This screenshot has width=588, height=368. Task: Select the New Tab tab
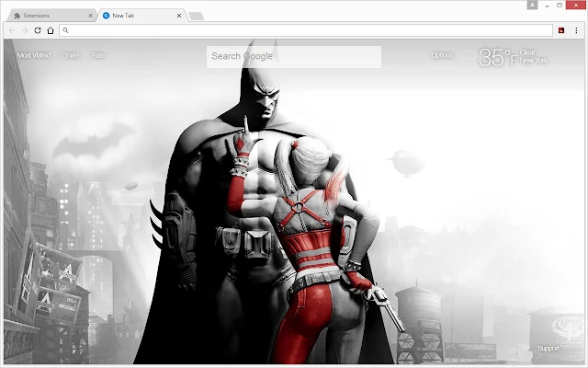141,16
